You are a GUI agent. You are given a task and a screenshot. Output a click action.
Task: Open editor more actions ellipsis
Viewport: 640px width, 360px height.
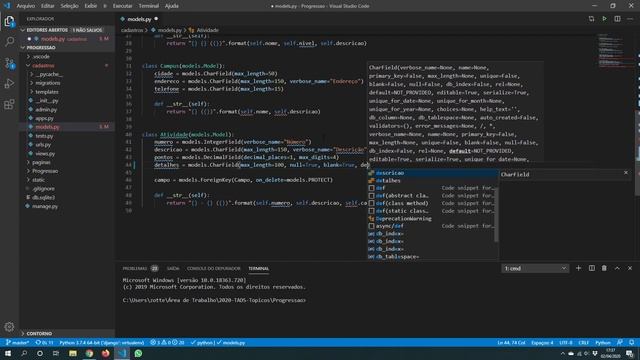(x=630, y=19)
